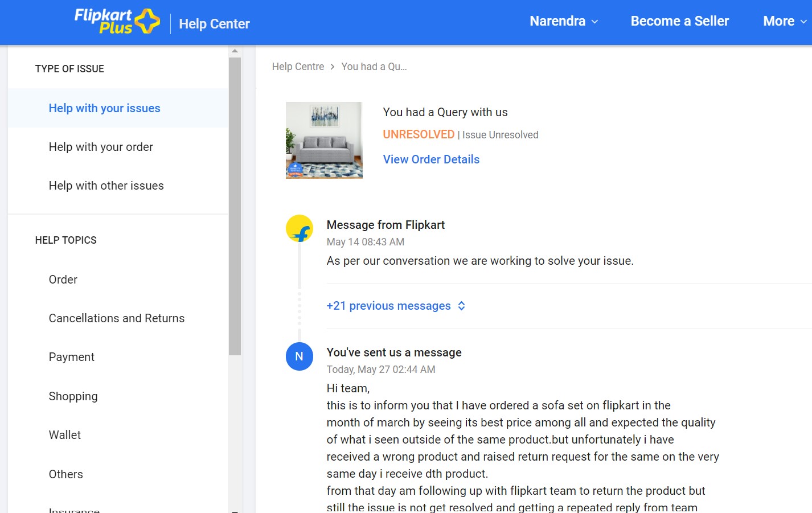Go to Help Centre breadcrumb
This screenshot has width=812, height=513.
[x=298, y=67]
